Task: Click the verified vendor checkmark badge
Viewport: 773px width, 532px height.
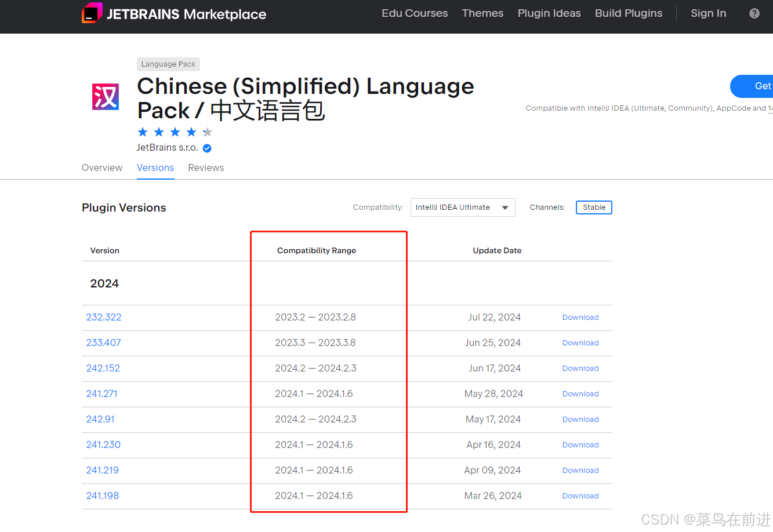Action: [x=207, y=148]
